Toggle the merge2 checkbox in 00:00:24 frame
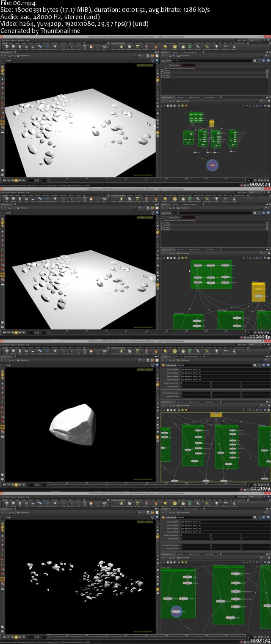This screenshot has height=644, width=271. coord(162,70)
